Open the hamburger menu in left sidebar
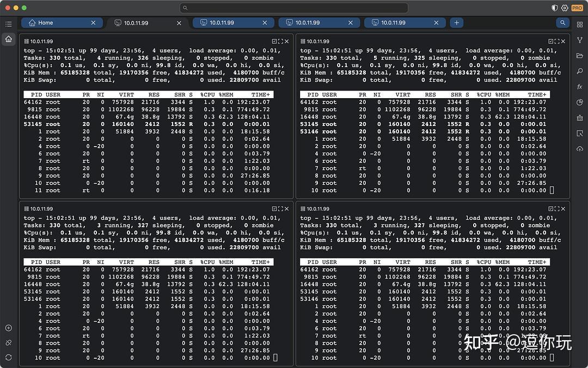 (x=9, y=25)
